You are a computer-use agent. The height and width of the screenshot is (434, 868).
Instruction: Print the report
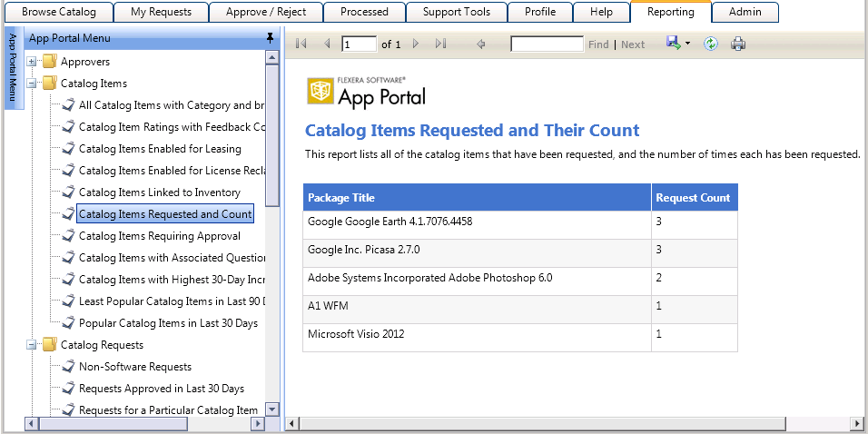pyautogui.click(x=738, y=44)
